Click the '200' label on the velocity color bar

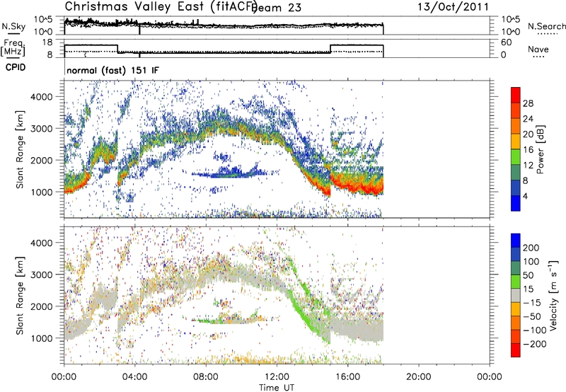tap(531, 248)
